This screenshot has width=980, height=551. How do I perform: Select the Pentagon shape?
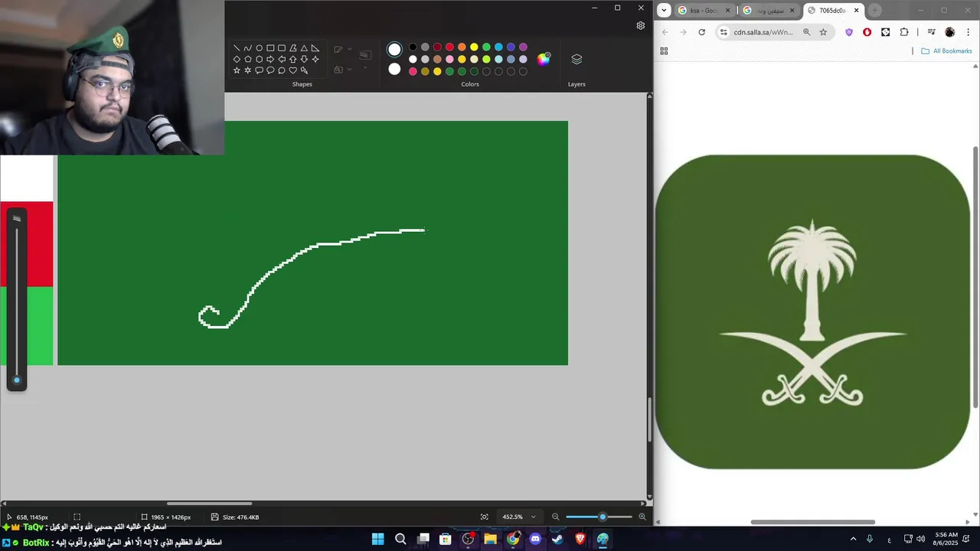click(248, 59)
